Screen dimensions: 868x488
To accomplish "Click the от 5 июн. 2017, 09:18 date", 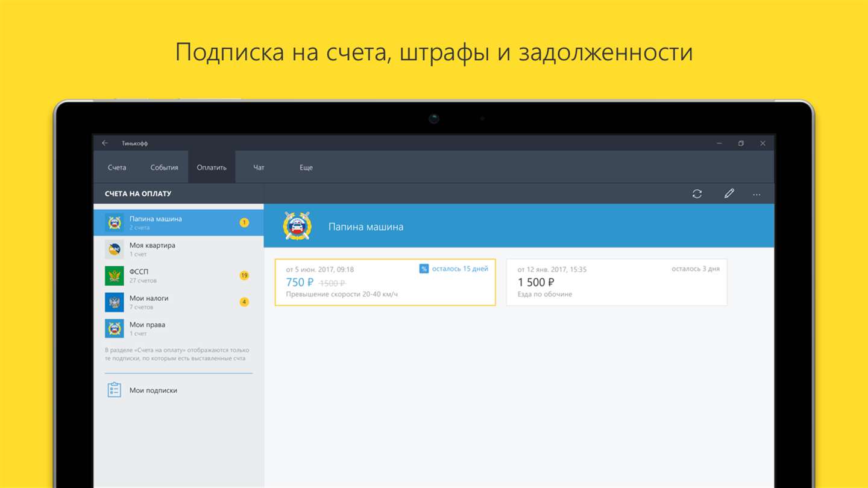I will (319, 269).
